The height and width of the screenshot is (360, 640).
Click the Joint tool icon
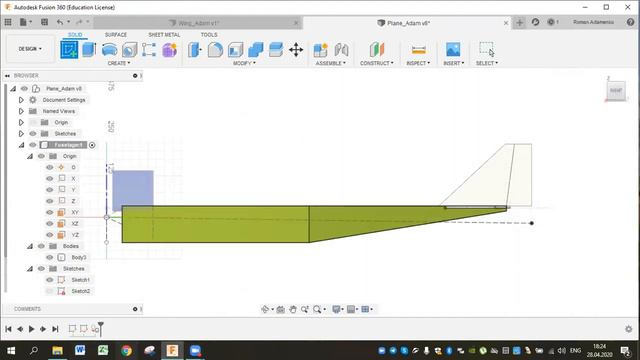(x=341, y=50)
